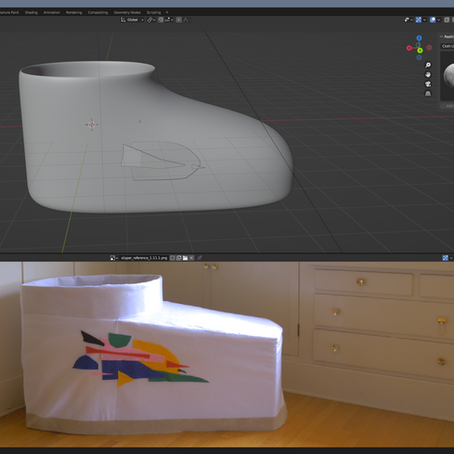Collapse the sidebar panel header chevron
The height and width of the screenshot is (454, 454).
tap(441, 37)
